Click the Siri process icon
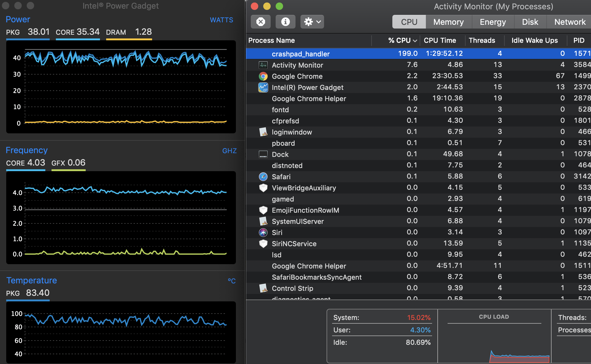This screenshot has width=591, height=364. click(x=263, y=233)
